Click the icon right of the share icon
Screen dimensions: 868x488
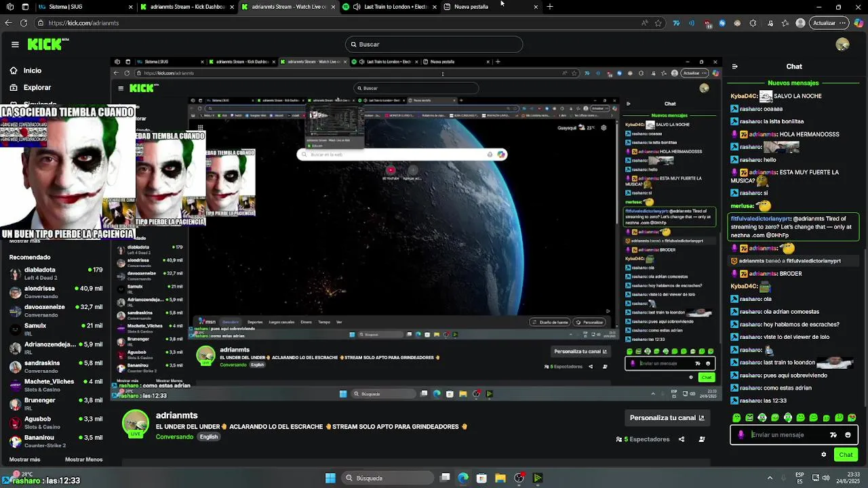tap(702, 439)
